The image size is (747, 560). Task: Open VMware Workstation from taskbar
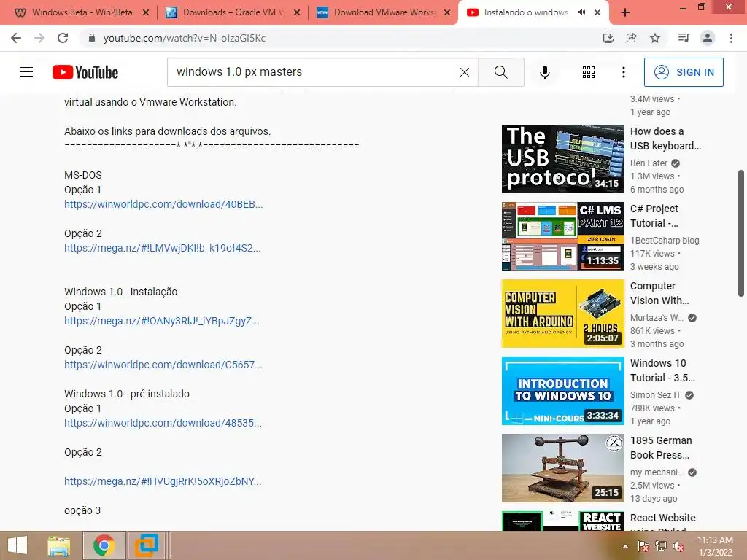147,545
